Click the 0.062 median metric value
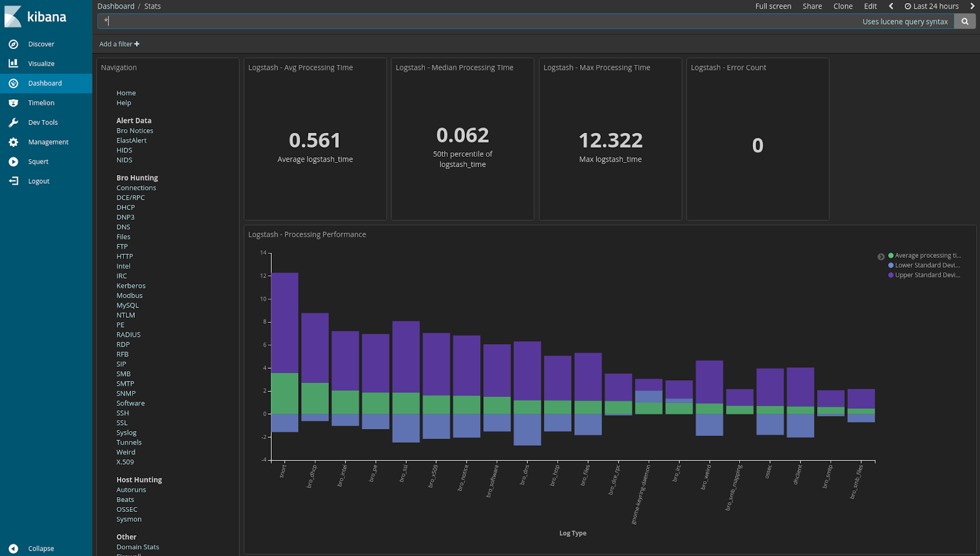The height and width of the screenshot is (556, 980). pyautogui.click(x=462, y=135)
